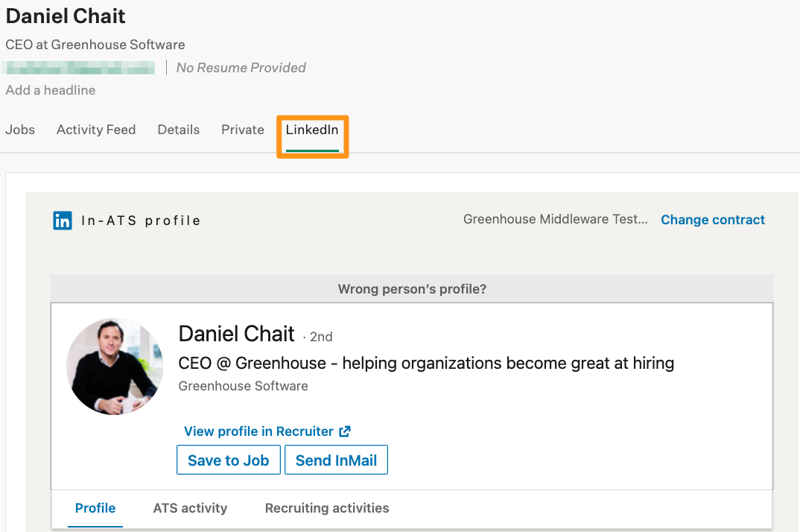Click CEO at Greenhouse Software subtitle
Image resolution: width=800 pixels, height=532 pixels.
[x=95, y=45]
